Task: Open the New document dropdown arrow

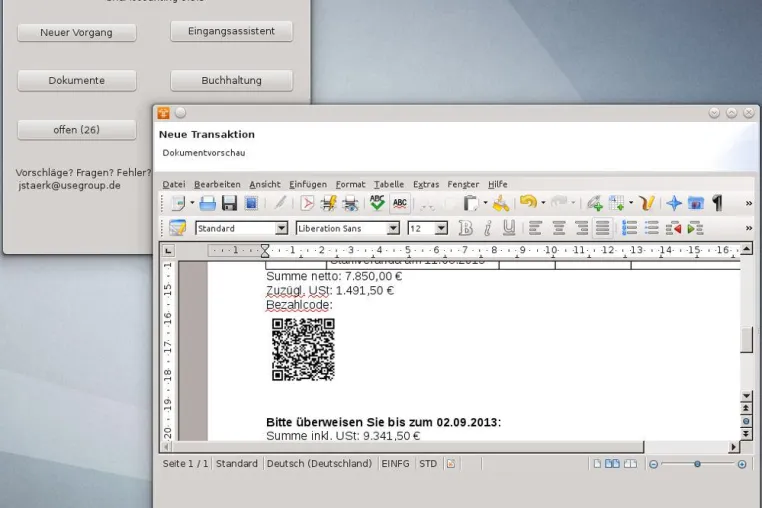Action: (192, 203)
